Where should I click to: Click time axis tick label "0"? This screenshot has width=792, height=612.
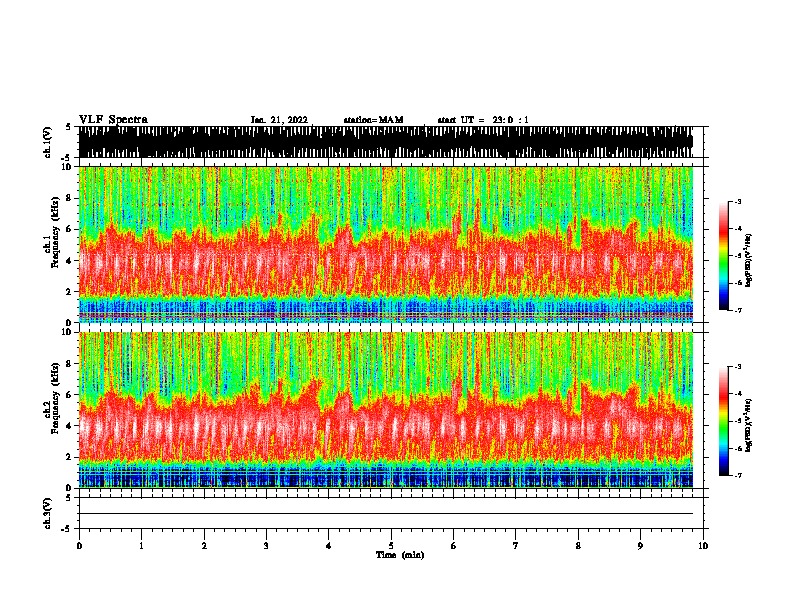tap(79, 546)
